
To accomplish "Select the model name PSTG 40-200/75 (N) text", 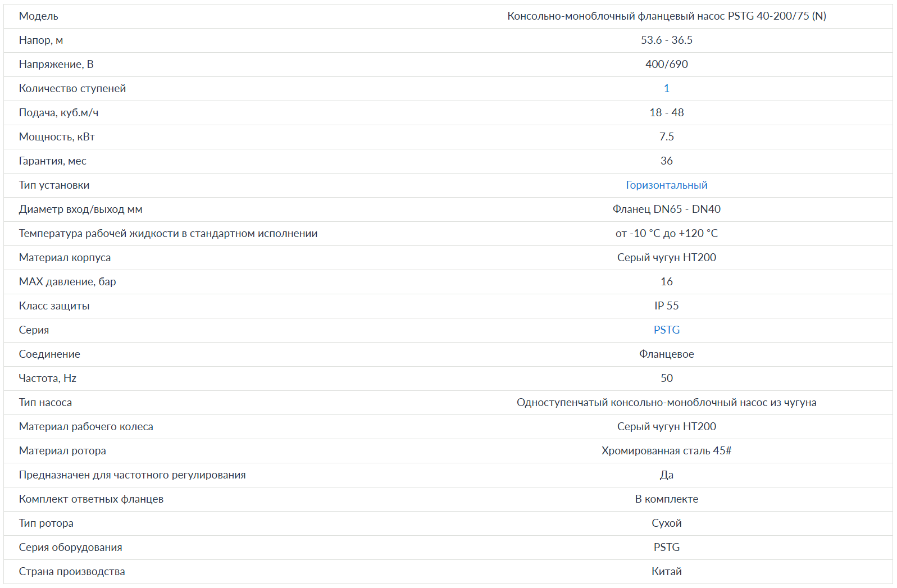I will click(666, 16).
